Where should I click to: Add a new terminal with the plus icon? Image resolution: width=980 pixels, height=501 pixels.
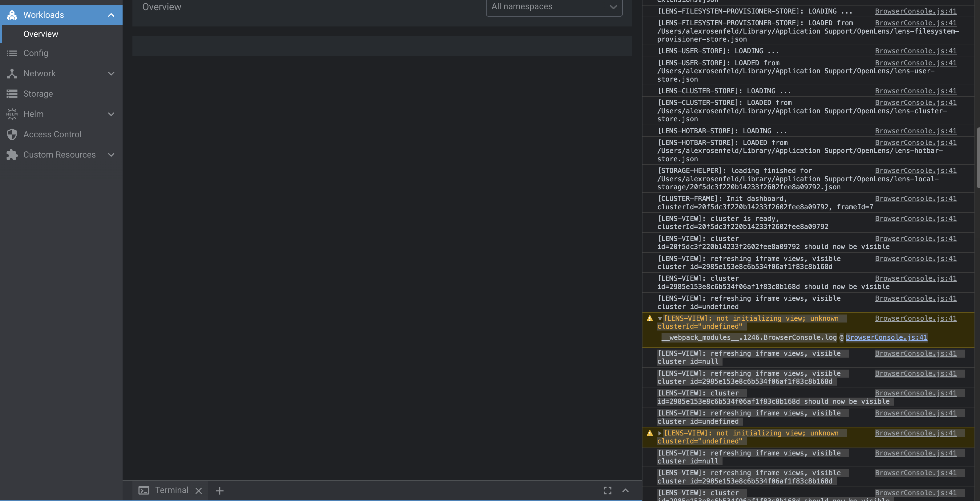point(220,490)
